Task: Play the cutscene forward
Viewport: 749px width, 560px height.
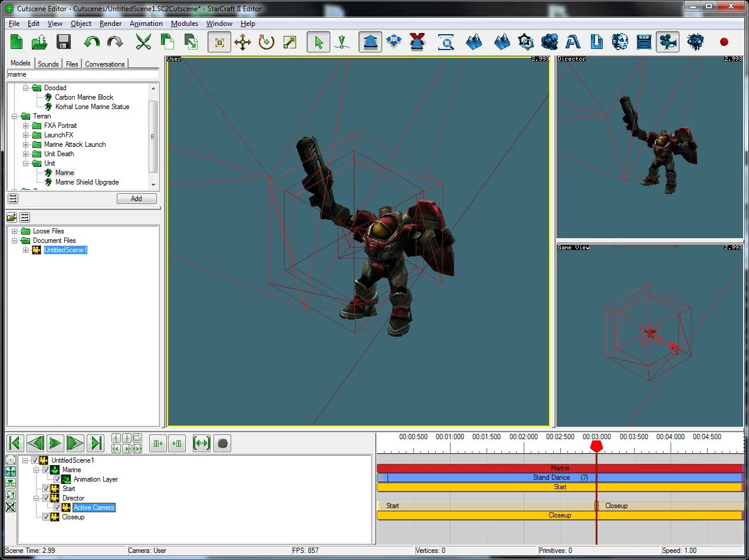Action: (55, 443)
